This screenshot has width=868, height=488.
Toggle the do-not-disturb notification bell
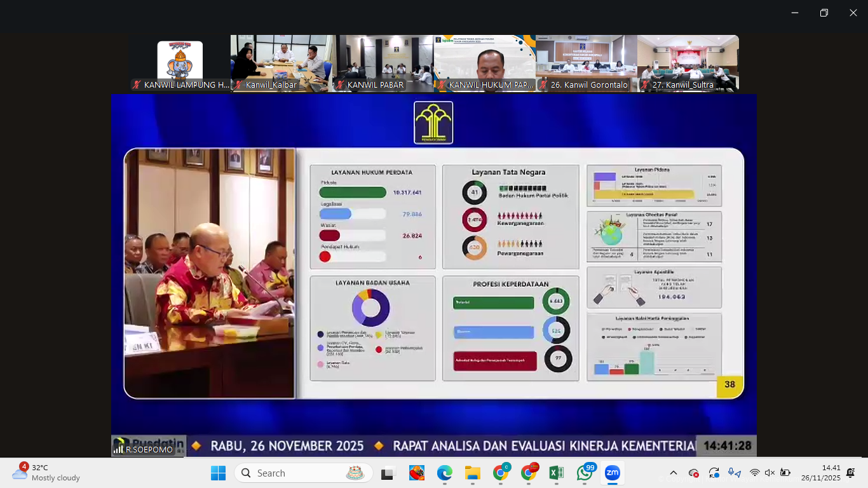(x=851, y=473)
